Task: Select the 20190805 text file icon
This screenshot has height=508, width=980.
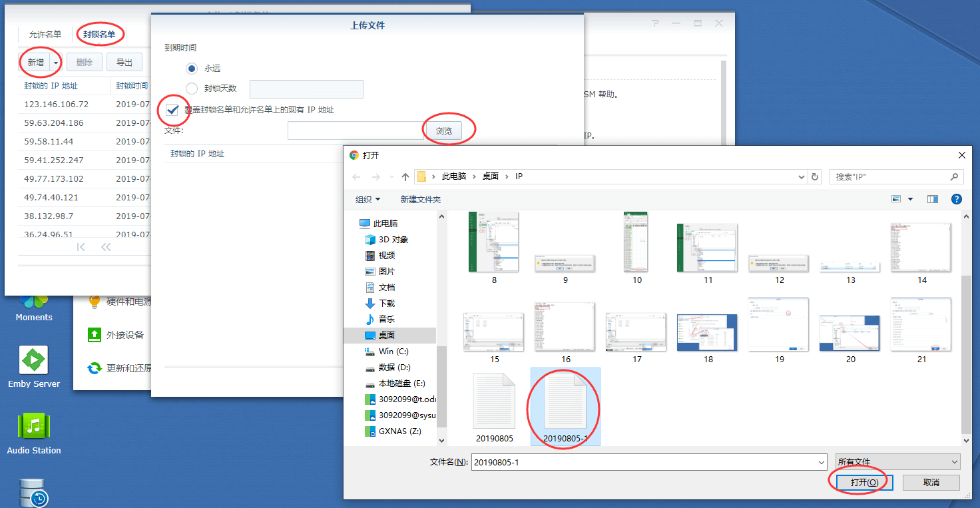Action: pos(493,400)
